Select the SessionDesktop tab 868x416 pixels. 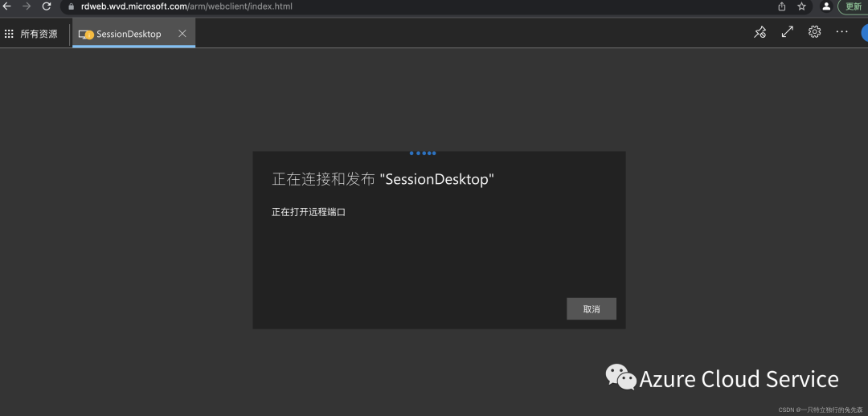[x=133, y=34]
